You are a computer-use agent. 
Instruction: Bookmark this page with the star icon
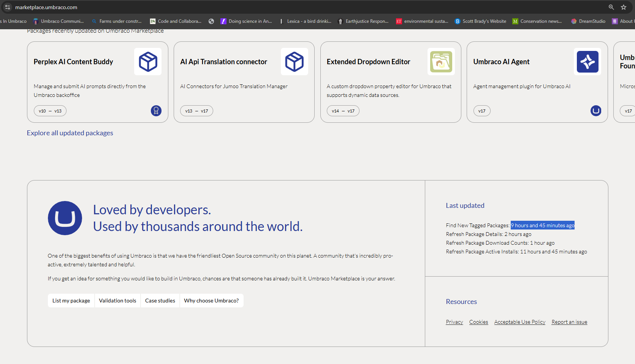click(624, 7)
